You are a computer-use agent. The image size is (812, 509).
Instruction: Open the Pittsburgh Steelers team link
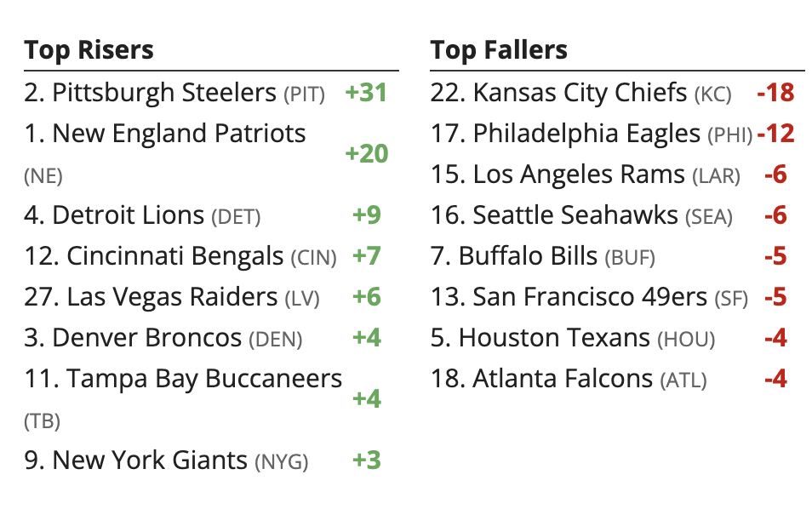(164, 92)
